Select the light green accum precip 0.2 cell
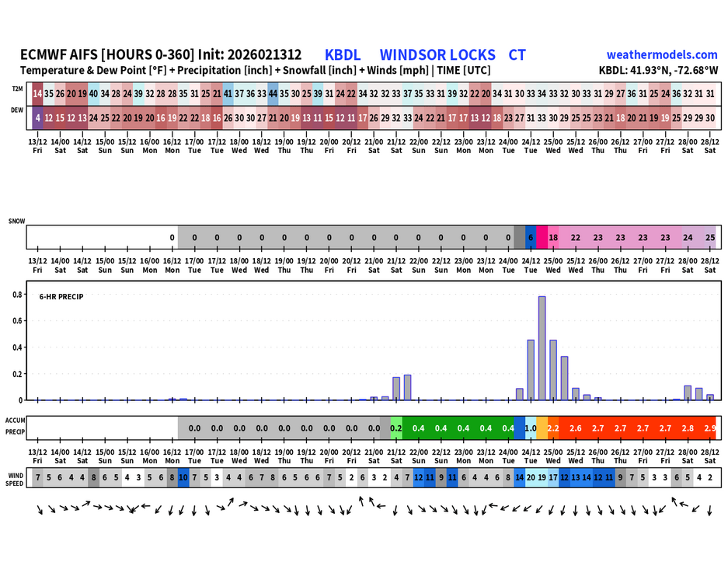Screen dimensions: 728x583 395,428
